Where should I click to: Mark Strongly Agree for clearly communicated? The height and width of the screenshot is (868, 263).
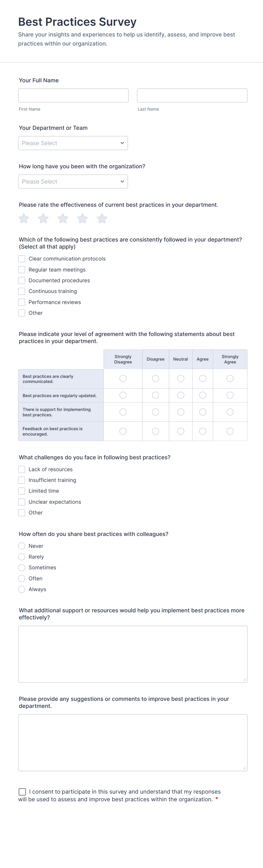point(230,379)
